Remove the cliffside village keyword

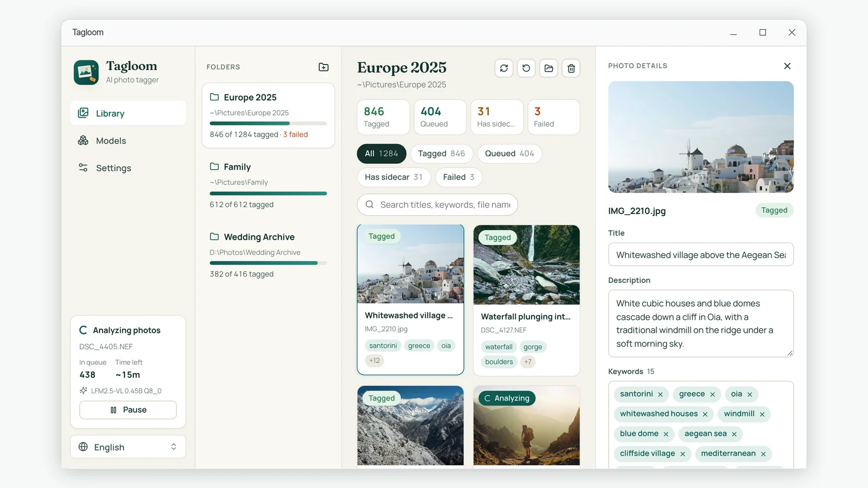(682, 454)
